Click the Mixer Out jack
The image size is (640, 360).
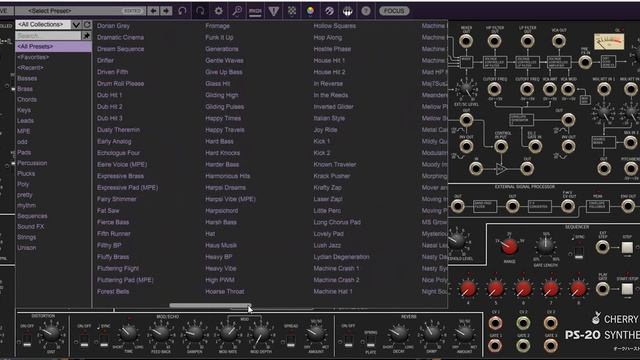pos(466,41)
